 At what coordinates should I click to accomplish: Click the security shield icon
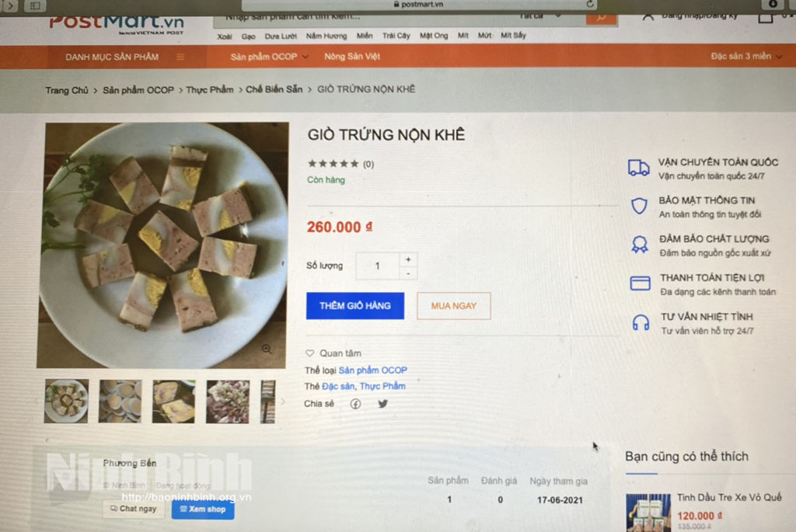pyautogui.click(x=639, y=206)
